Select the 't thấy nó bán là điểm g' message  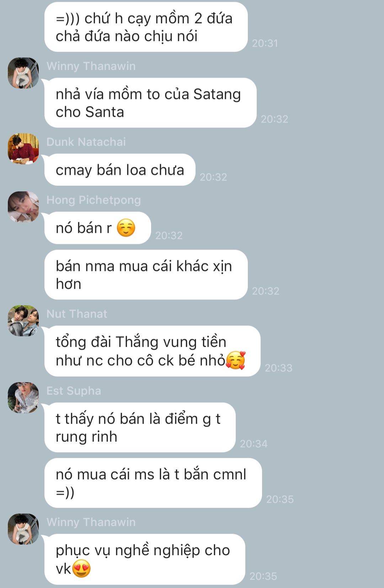point(140,427)
